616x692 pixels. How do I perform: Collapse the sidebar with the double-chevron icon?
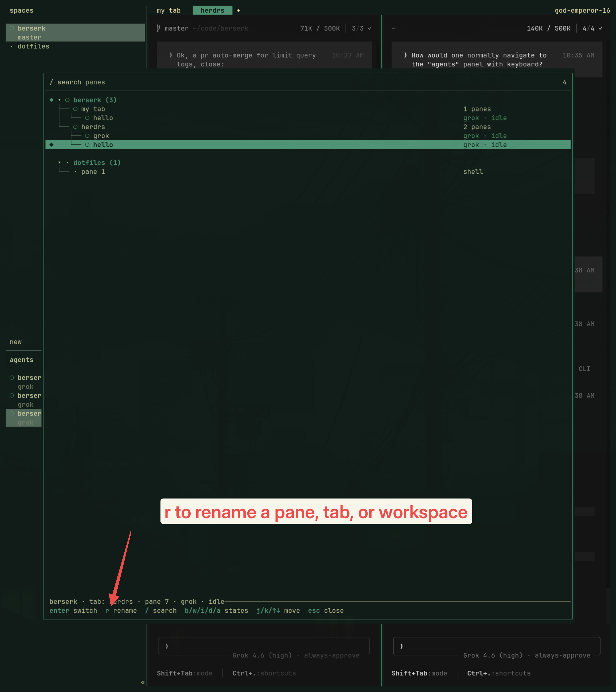point(143,682)
